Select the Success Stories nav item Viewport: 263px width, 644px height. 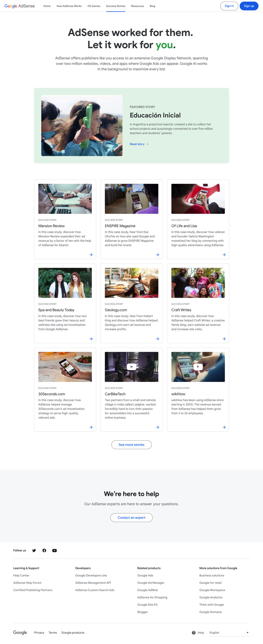pyautogui.click(x=116, y=6)
